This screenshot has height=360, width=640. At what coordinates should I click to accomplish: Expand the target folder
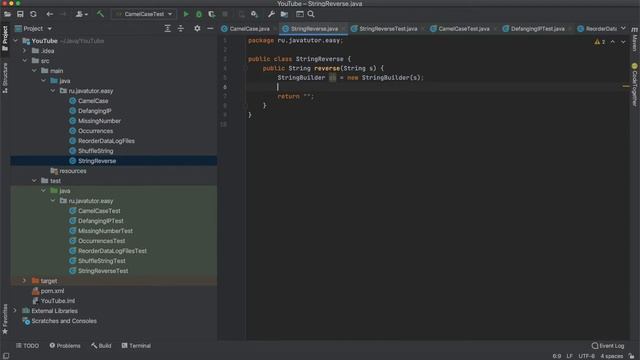[x=24, y=280]
